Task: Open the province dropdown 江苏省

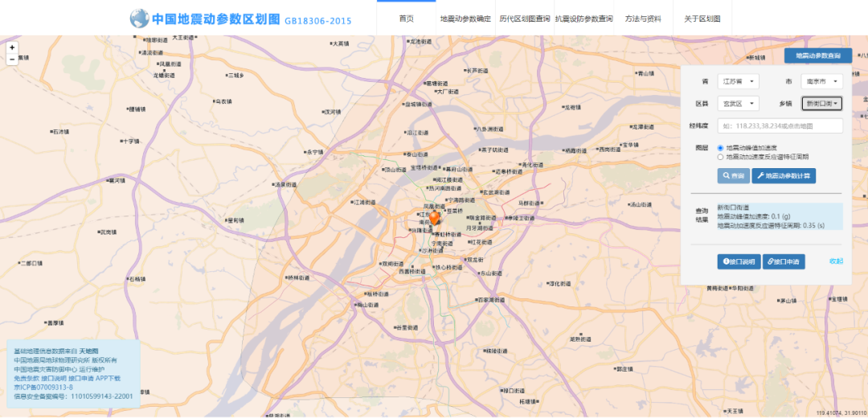Action: [x=738, y=82]
